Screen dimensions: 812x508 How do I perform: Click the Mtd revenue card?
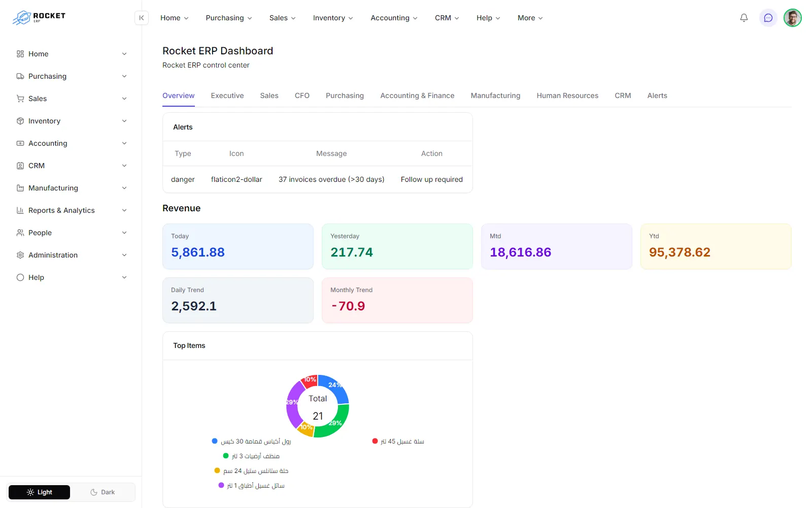tap(557, 246)
